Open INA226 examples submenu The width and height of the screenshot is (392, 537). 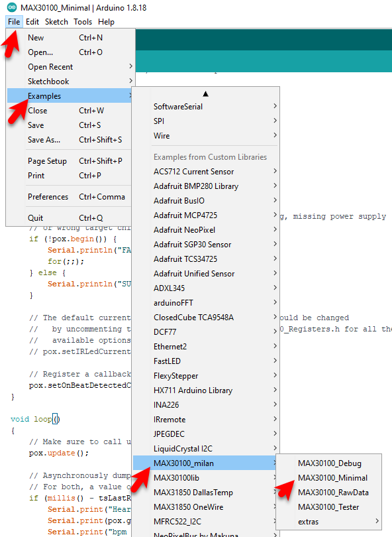[x=205, y=405]
